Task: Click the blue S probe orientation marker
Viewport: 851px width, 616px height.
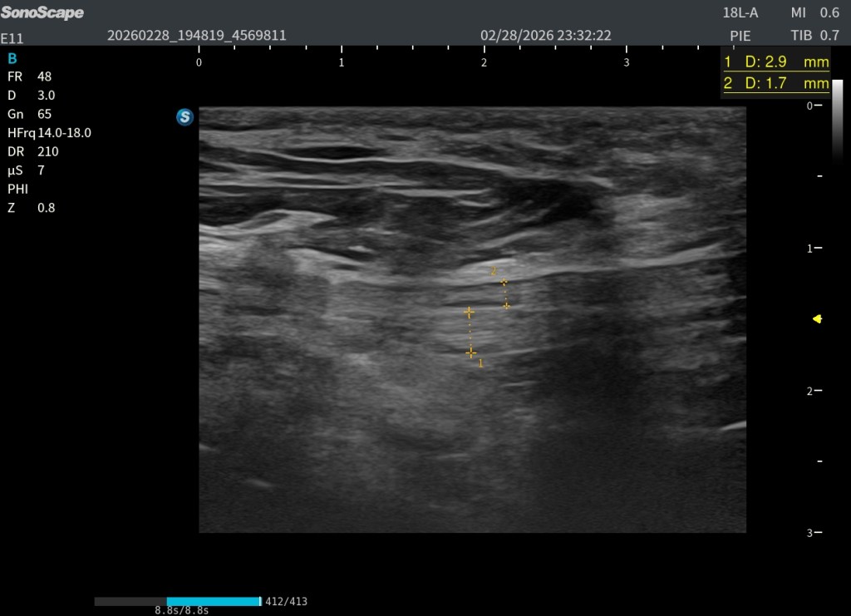Action: (184, 117)
